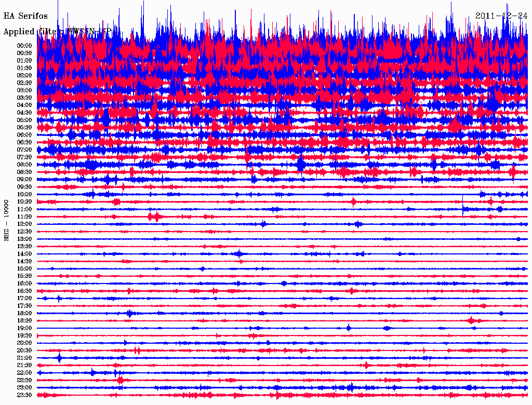Select the 14:00 time label
This screenshot has height=405, width=532.
24,254
